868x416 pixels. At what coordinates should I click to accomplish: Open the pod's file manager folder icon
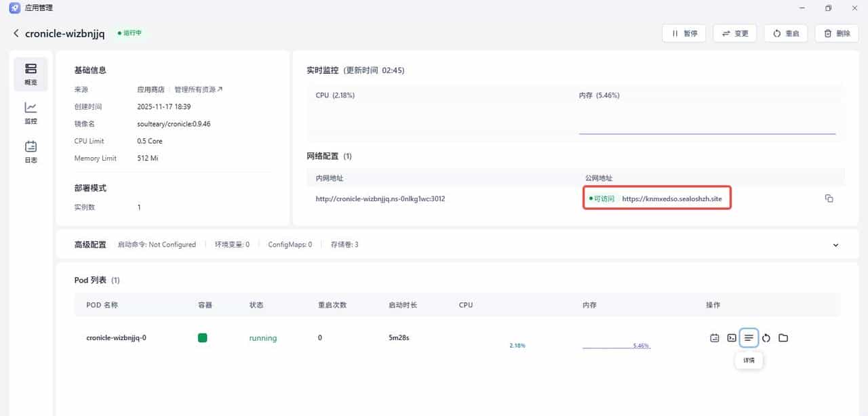tap(783, 337)
